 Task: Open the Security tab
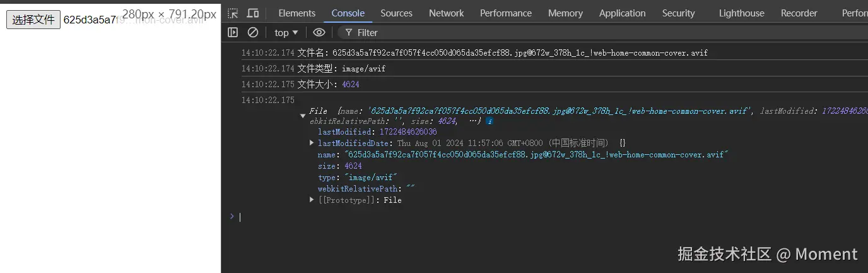678,13
